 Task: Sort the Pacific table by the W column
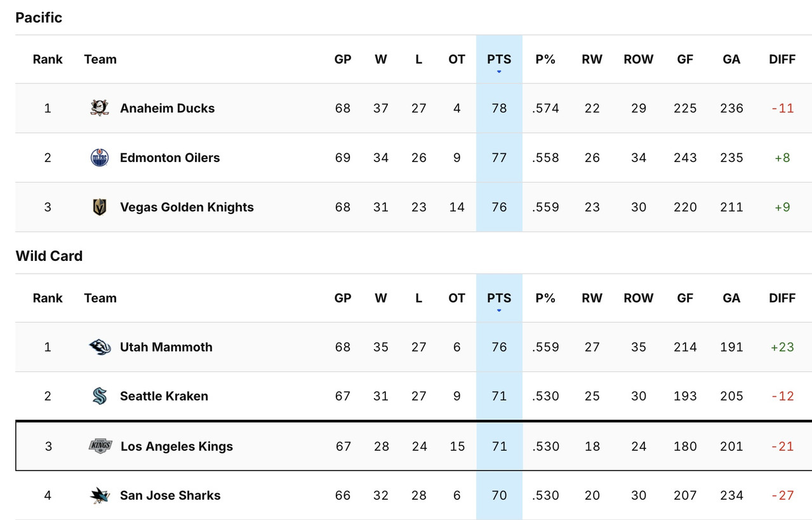coord(381,59)
